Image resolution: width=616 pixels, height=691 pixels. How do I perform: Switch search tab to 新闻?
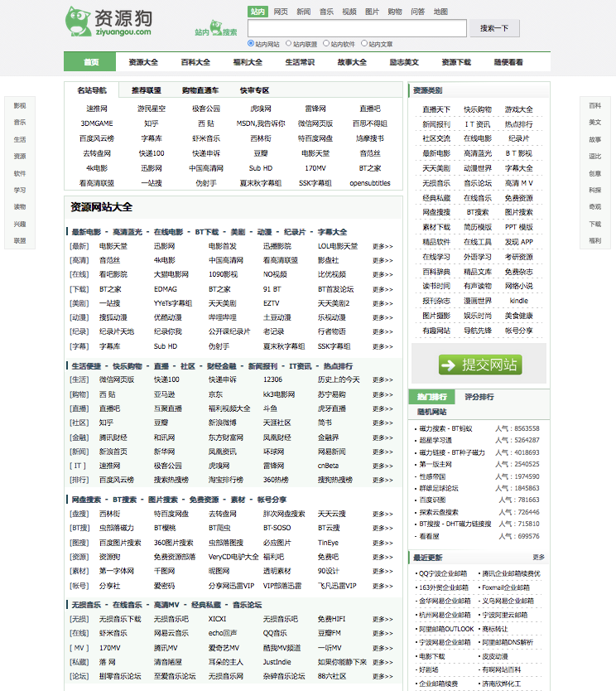click(x=303, y=12)
